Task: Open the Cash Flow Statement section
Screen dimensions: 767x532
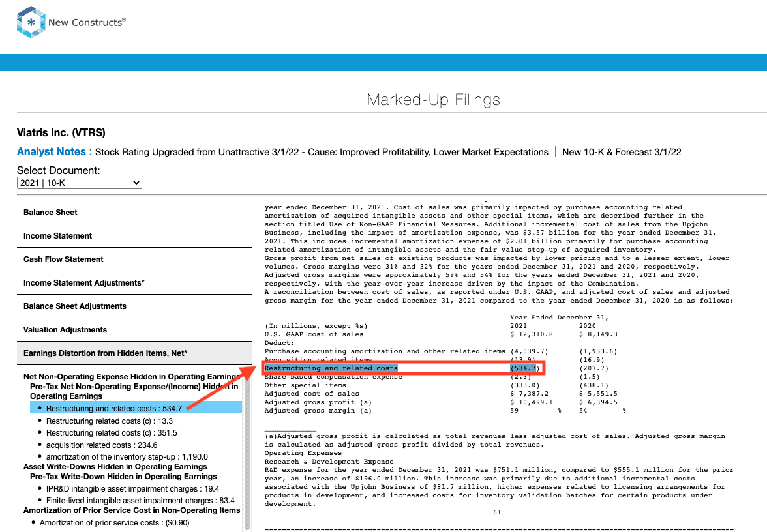Action: 134,259
